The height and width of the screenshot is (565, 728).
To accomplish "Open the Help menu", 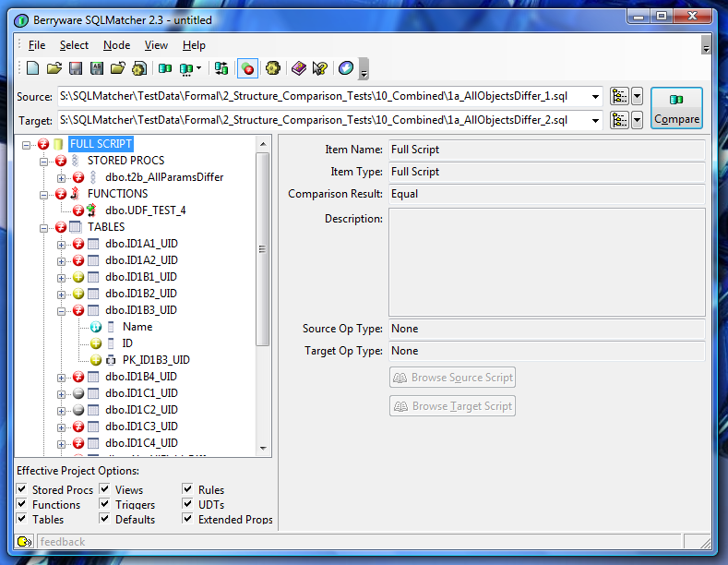I will point(194,45).
